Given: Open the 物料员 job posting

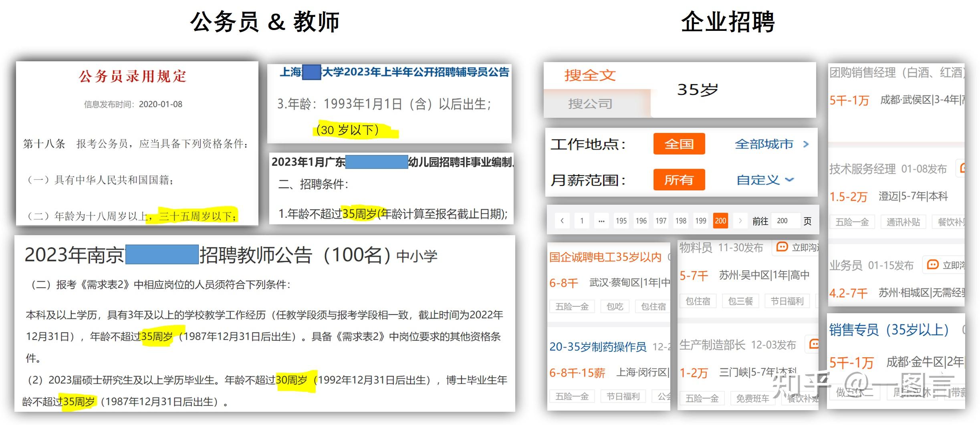Looking at the screenshot, I should pos(696,248).
